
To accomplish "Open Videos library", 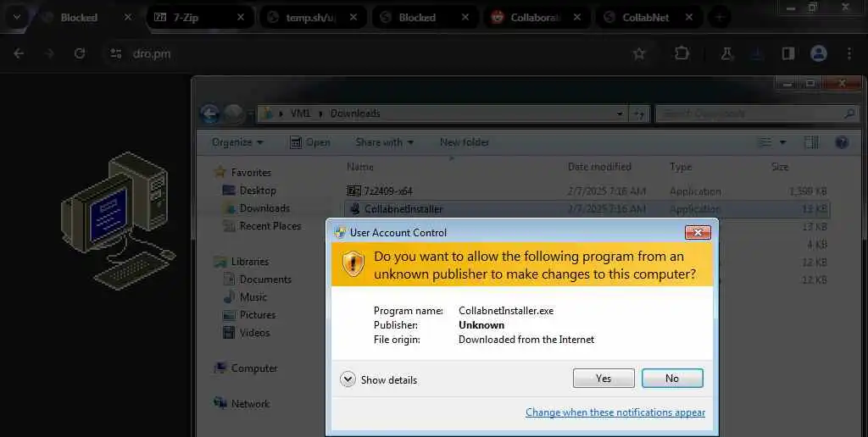I will click(247, 333).
